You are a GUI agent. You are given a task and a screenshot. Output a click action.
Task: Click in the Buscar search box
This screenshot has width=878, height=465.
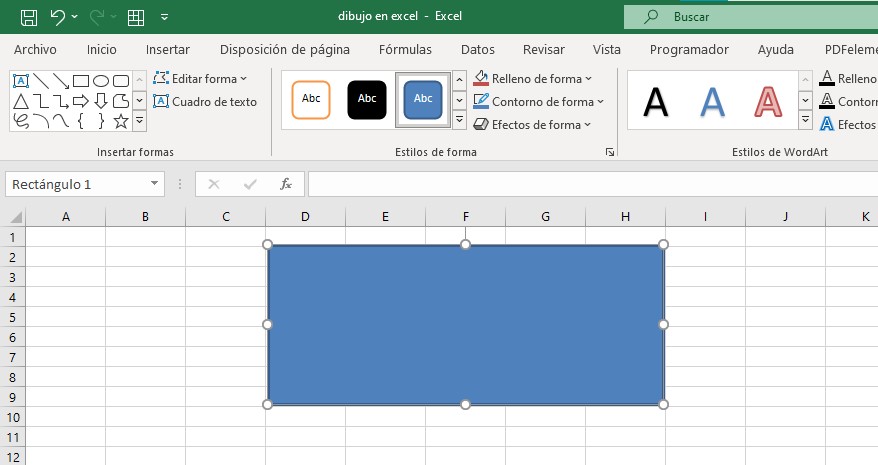coord(751,17)
